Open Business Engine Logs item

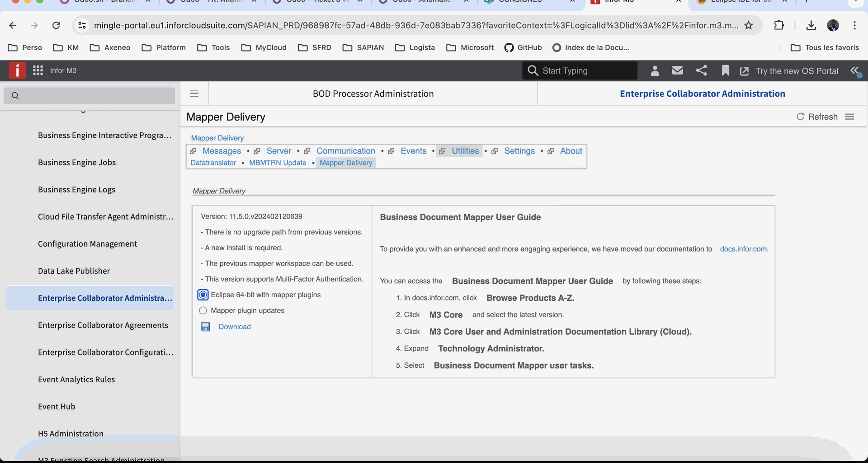point(76,190)
